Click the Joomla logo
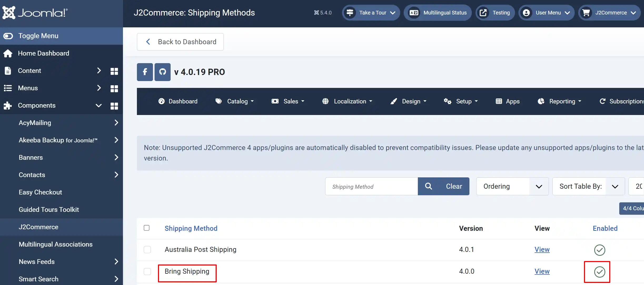This screenshot has width=644, height=285. [35, 13]
